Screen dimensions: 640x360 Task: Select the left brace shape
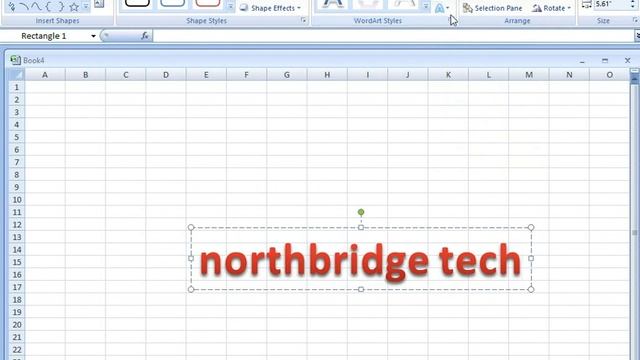[48, 6]
